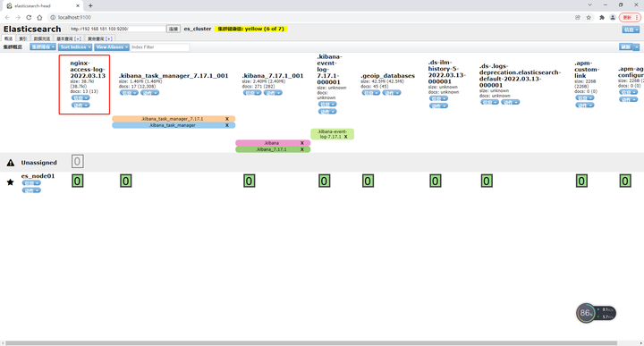Open the arrow dropdown next to Refresh button
Viewport: 644px width, 346px height.
[x=637, y=47]
